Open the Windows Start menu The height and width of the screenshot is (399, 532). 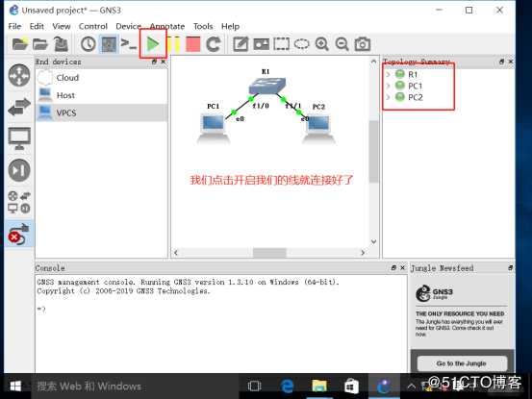point(15,387)
